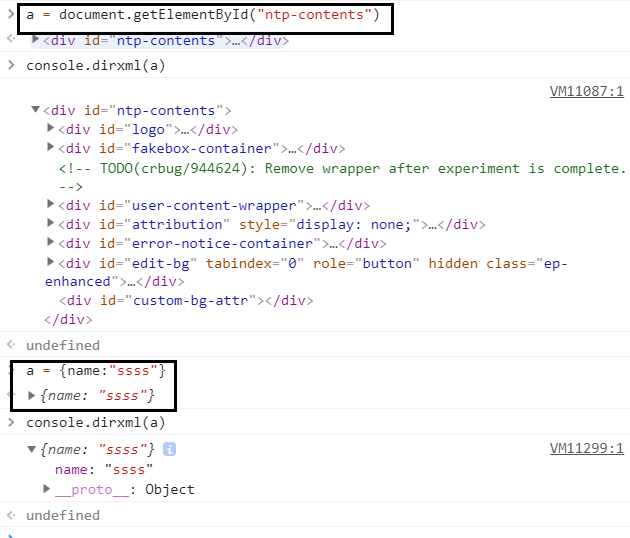This screenshot has width=630, height=538.
Task: Select the custom-bg-attr div line
Action: point(186,300)
